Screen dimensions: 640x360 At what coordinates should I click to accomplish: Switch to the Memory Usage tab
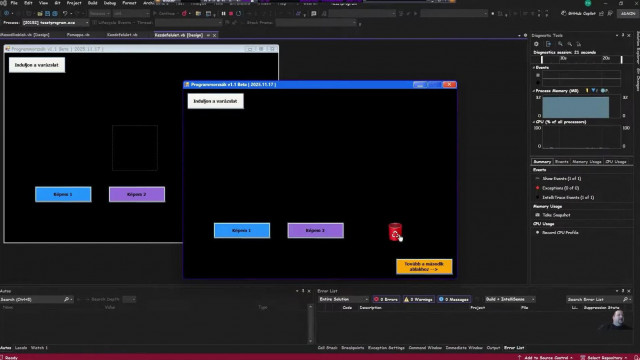(x=587, y=162)
